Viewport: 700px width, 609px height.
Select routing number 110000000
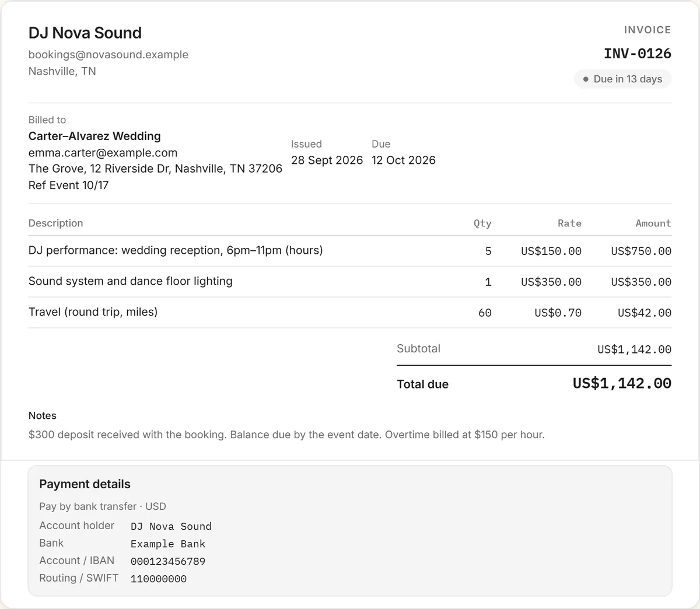(159, 579)
